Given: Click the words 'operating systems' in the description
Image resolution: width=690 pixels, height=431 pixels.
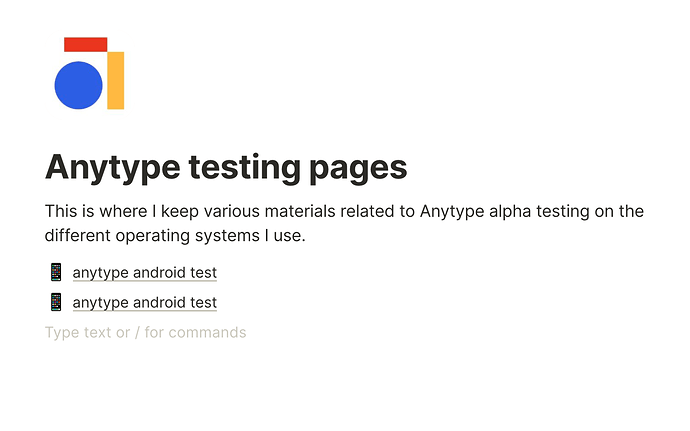Looking at the screenshot, I should coord(188,236).
